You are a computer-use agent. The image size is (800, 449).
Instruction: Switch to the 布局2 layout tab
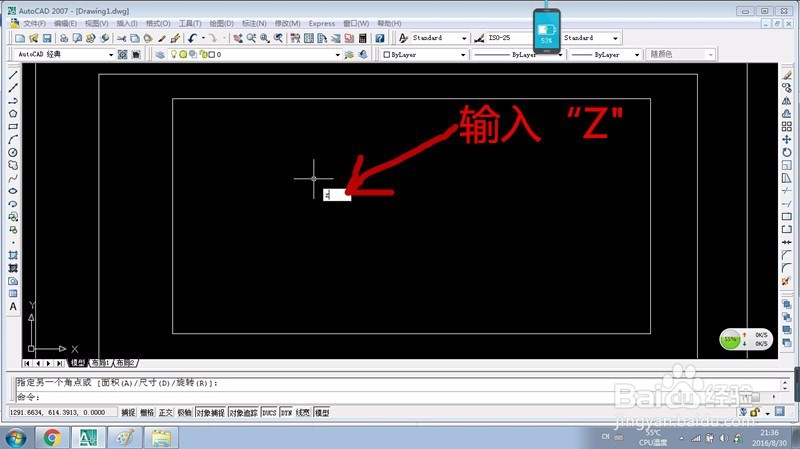(124, 363)
